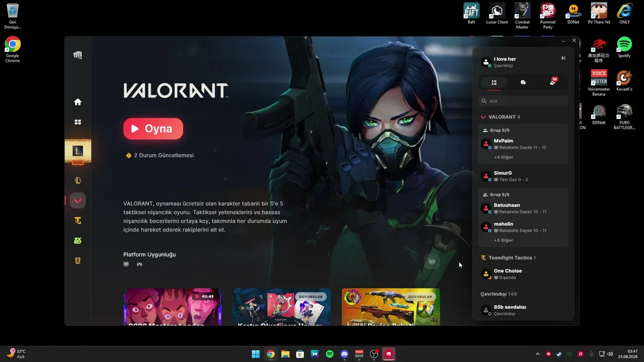
Task: Go to the Riot Client home page
Action: pos(77,102)
